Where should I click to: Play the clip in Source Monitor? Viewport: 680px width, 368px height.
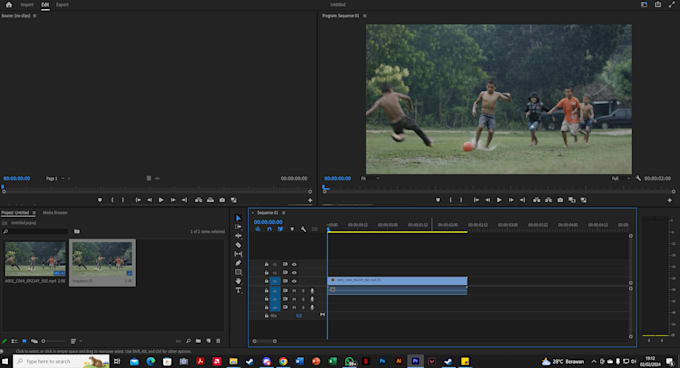(x=161, y=200)
